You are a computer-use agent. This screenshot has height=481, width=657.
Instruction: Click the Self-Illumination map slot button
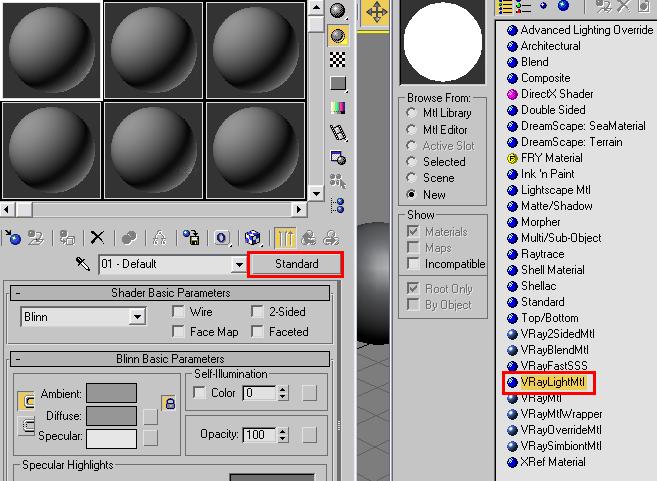point(309,393)
